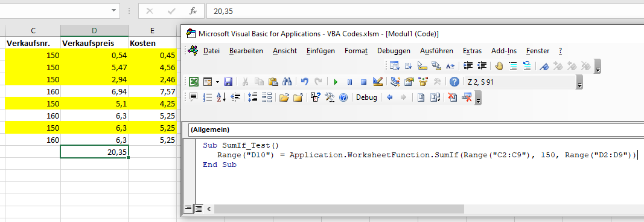Click the Parameter Info icon
This screenshot has height=222, width=644.
[x=436, y=65]
